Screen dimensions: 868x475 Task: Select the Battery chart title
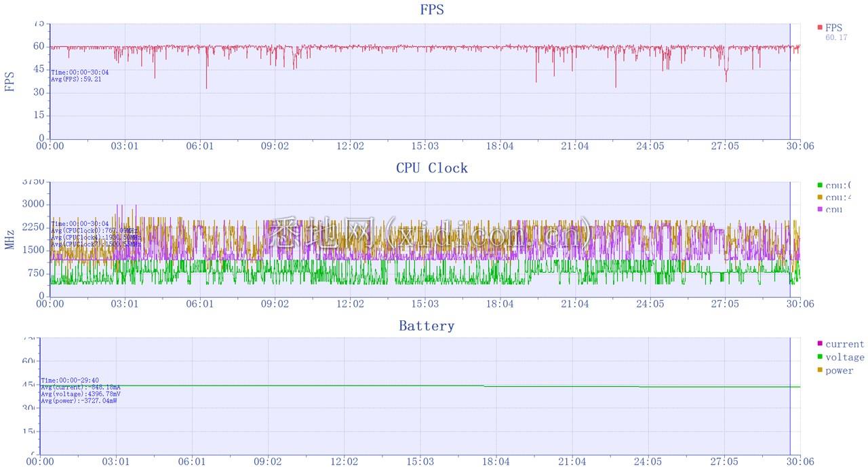point(427,326)
